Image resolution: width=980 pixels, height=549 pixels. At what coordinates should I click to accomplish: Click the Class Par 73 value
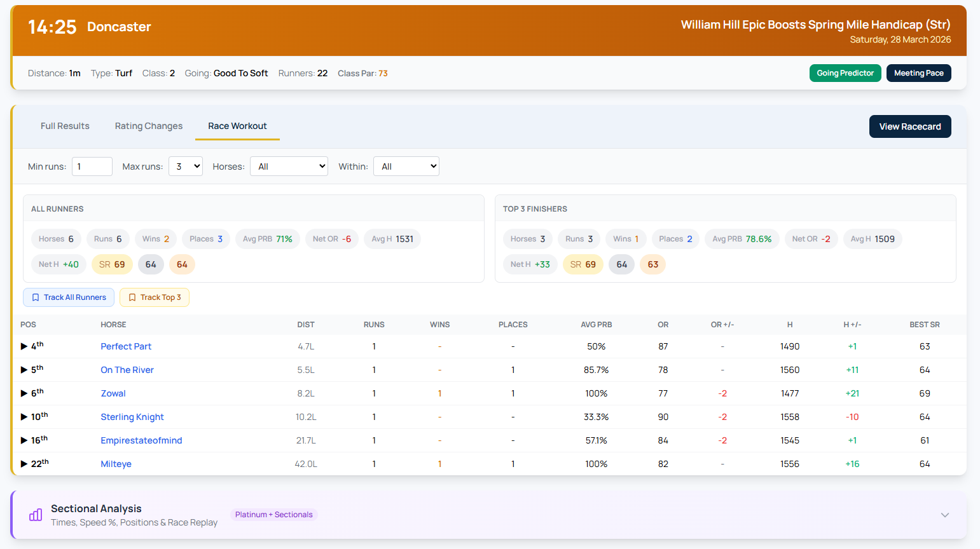pyautogui.click(x=383, y=73)
